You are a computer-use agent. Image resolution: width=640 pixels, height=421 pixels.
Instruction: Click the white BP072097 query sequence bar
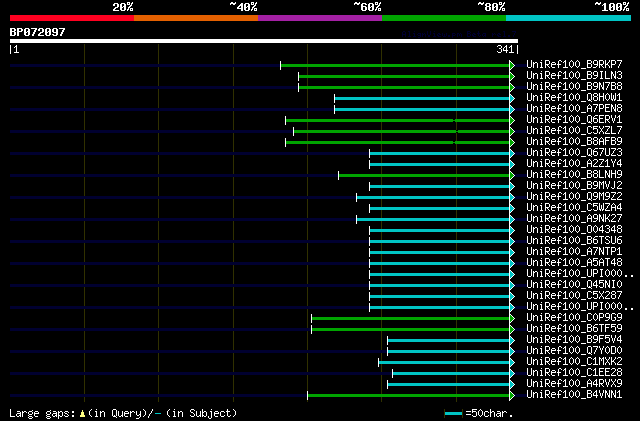tap(264, 41)
